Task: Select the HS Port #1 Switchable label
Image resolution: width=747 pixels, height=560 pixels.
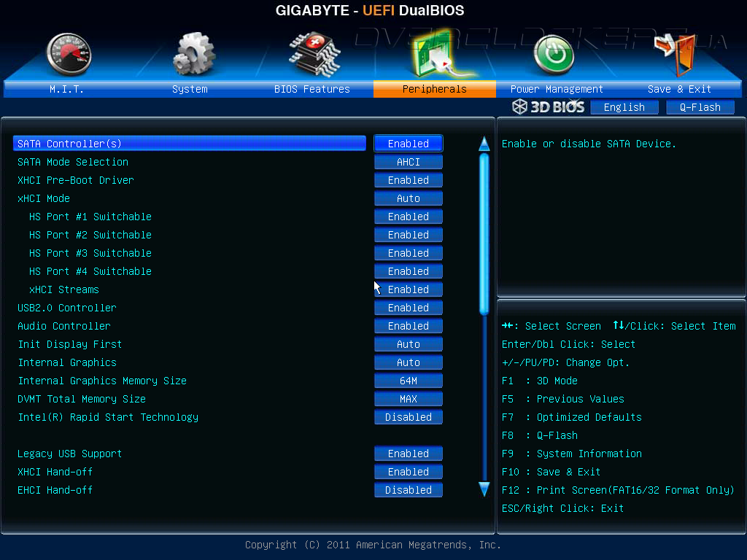Action: (x=90, y=217)
